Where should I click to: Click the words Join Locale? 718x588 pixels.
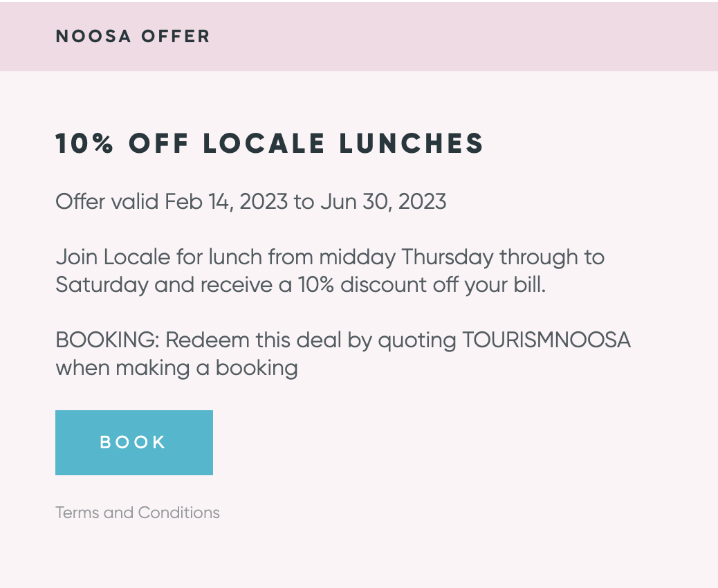[x=113, y=257]
